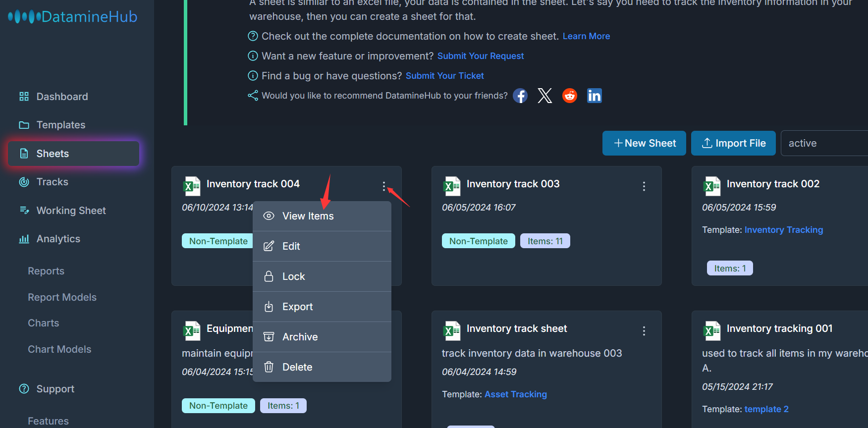Screen dimensions: 868x428
Task: Choose Edit from the context menu
Action: point(322,246)
